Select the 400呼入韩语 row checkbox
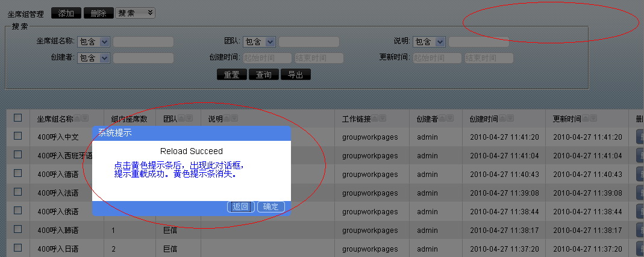 pyautogui.click(x=17, y=229)
